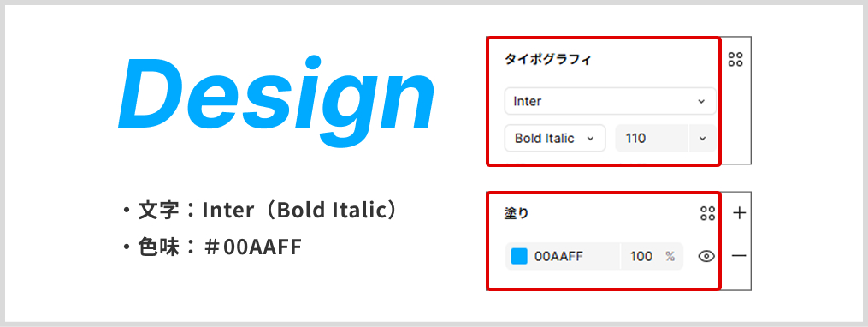Open typography styles four-dot icon
Screen dimensions: 868x327
(x=735, y=60)
